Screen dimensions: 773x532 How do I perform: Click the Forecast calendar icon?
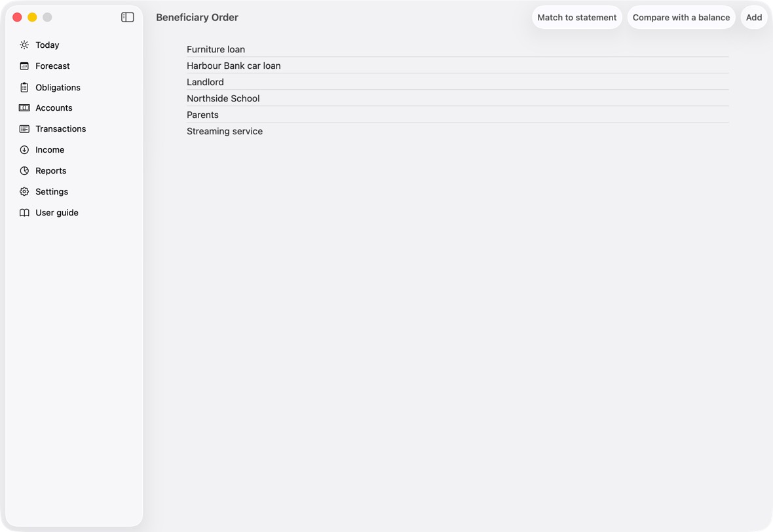click(24, 66)
